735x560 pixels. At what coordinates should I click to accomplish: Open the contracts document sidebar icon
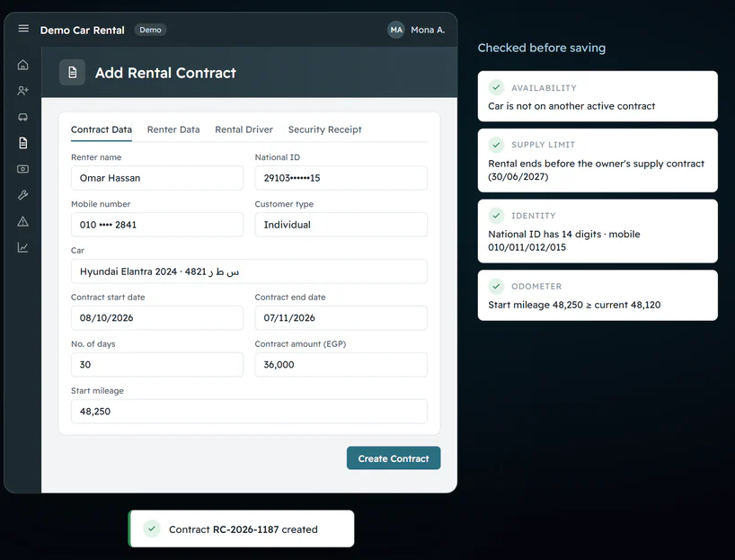(23, 143)
